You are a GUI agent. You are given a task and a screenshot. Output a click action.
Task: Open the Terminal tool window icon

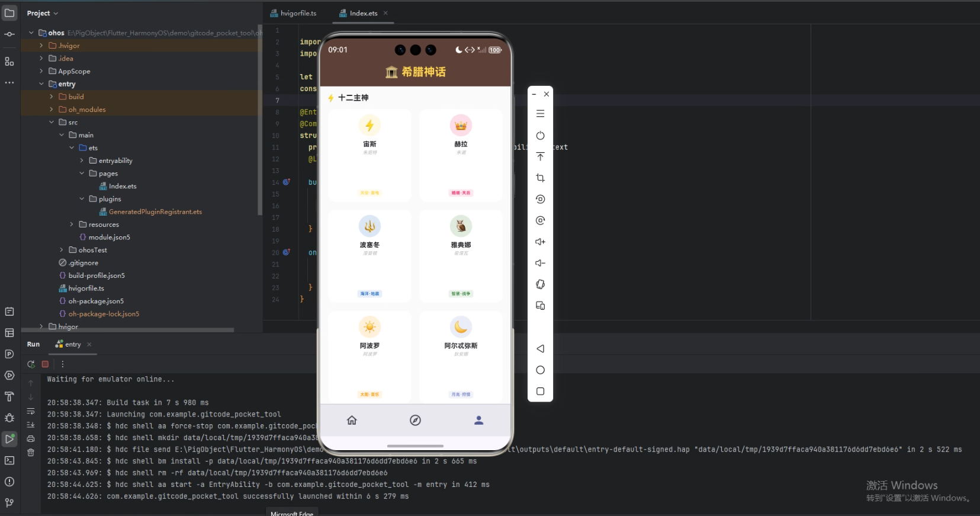point(9,460)
